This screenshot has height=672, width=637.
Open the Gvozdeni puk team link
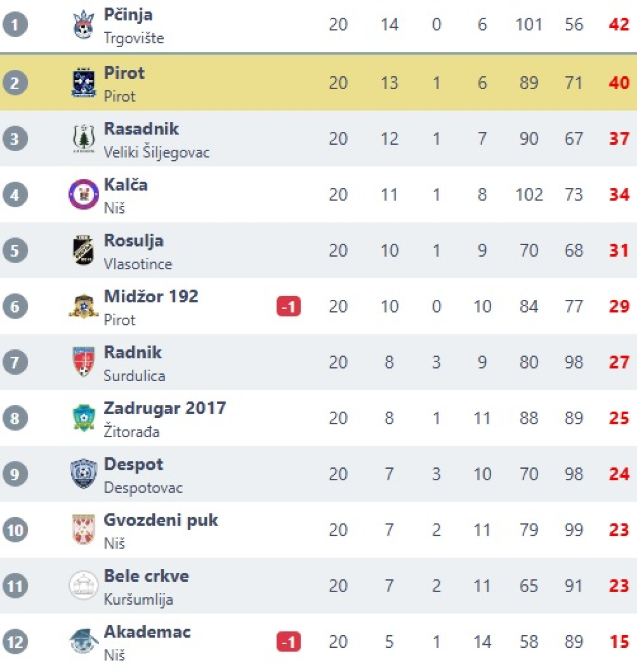tap(161, 520)
